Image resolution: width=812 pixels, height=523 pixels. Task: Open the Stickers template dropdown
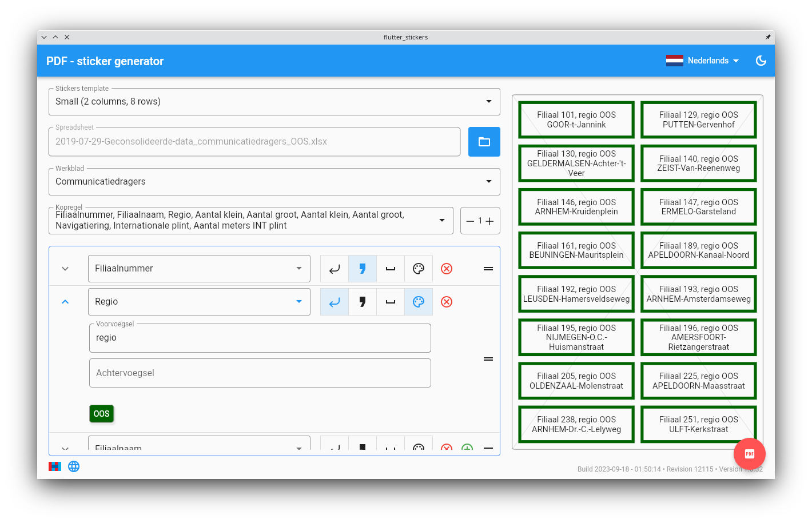(274, 102)
